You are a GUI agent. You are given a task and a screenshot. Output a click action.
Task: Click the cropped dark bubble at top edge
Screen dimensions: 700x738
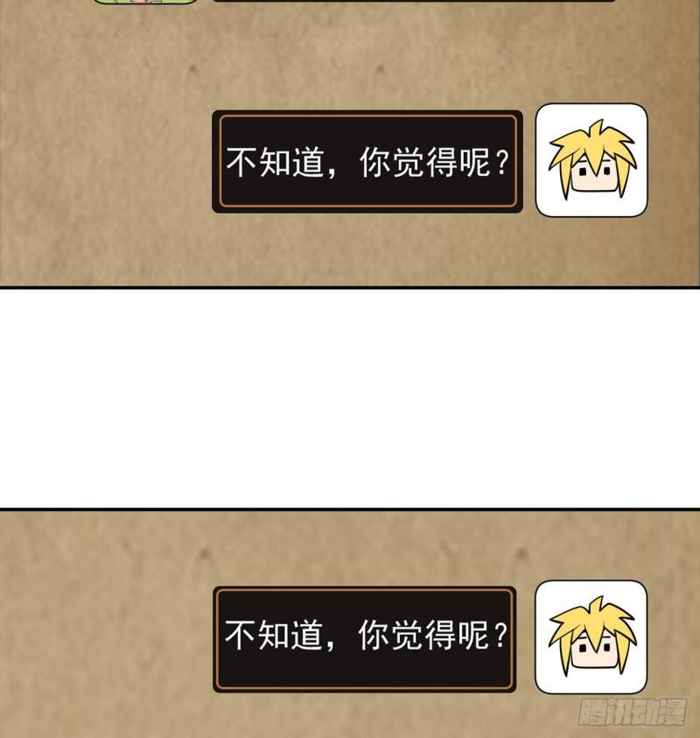click(414, 1)
